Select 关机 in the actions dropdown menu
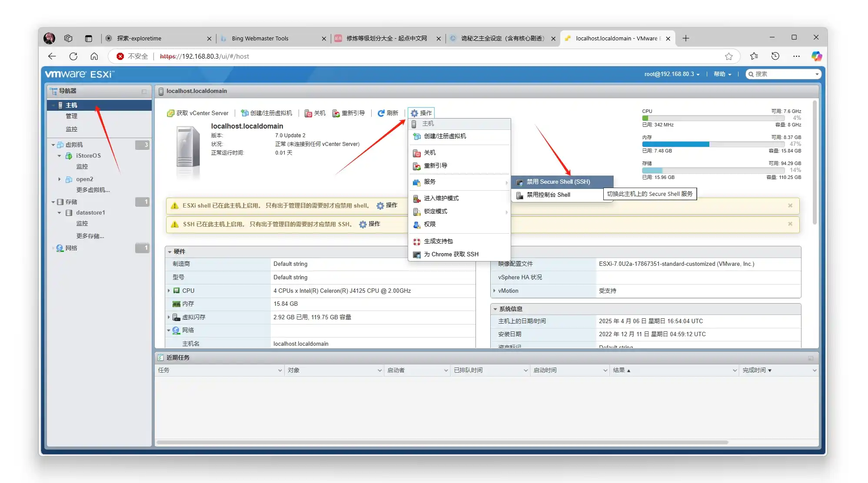 click(x=459, y=152)
